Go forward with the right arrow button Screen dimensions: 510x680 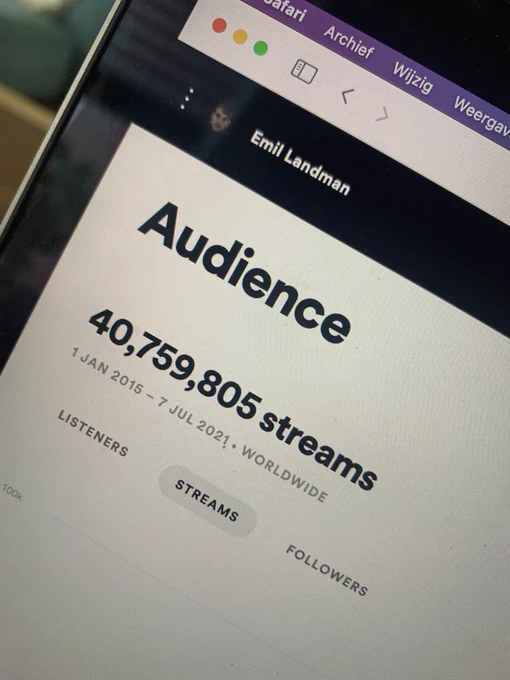click(x=382, y=114)
